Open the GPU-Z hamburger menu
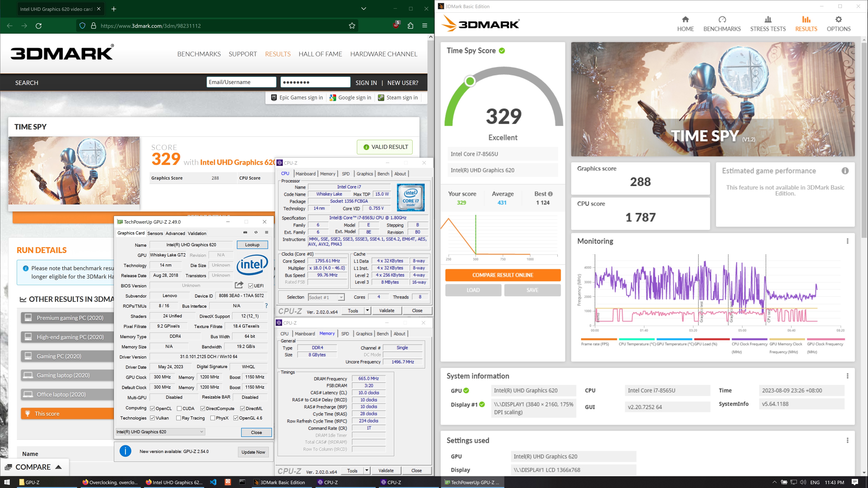The width and height of the screenshot is (868, 488). [267, 232]
